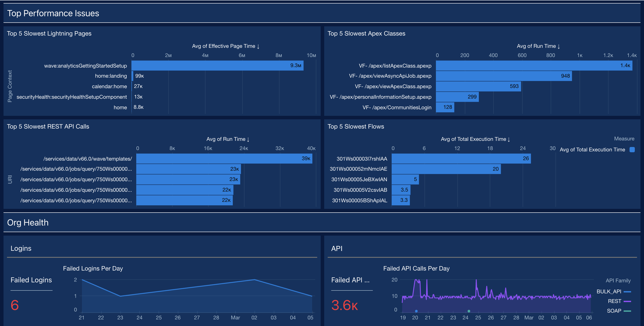This screenshot has width=644, height=326.
Task: Toggle the BULK_API legend color line
Action: pos(627,292)
